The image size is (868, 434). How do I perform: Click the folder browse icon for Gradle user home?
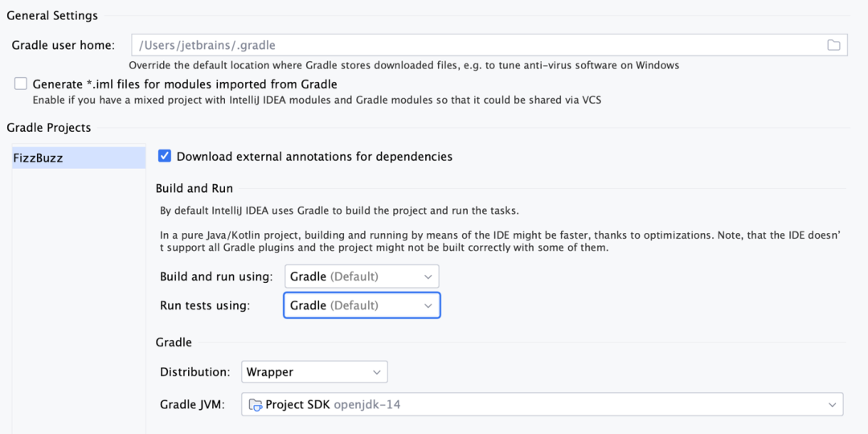[833, 45]
